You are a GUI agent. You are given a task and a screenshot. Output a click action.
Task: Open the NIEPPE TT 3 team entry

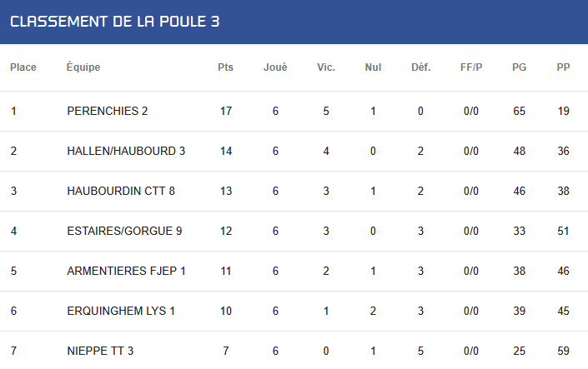pyautogui.click(x=100, y=351)
